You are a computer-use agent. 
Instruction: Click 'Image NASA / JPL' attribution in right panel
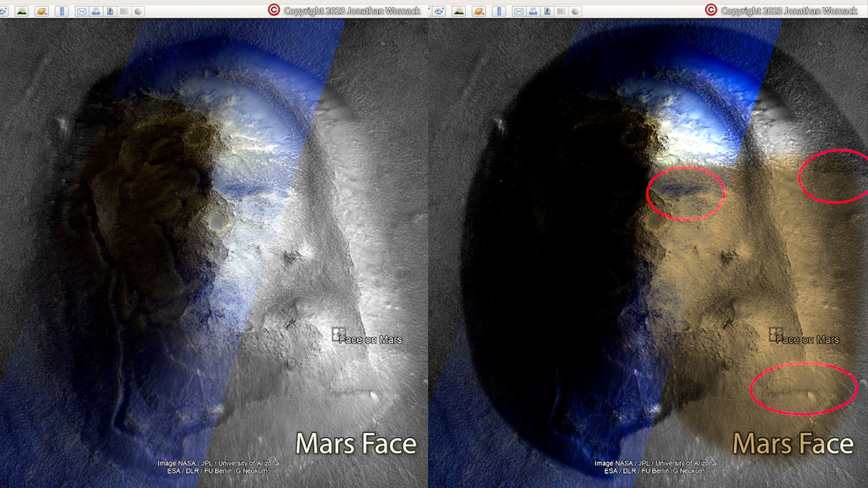click(x=656, y=463)
